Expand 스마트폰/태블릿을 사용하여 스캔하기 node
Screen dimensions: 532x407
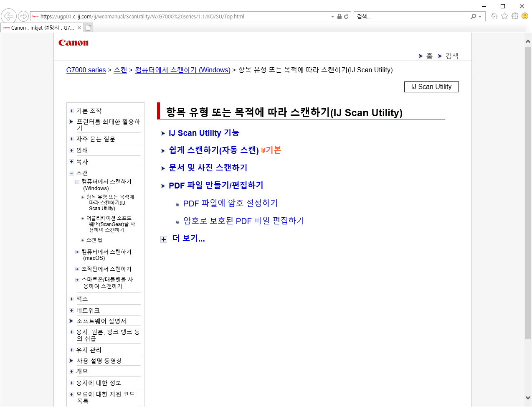[x=77, y=280]
